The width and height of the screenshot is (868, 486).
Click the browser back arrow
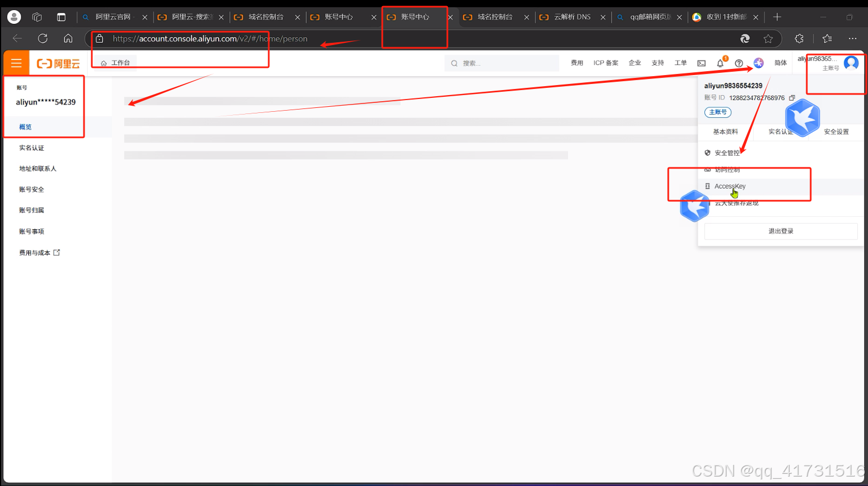17,38
